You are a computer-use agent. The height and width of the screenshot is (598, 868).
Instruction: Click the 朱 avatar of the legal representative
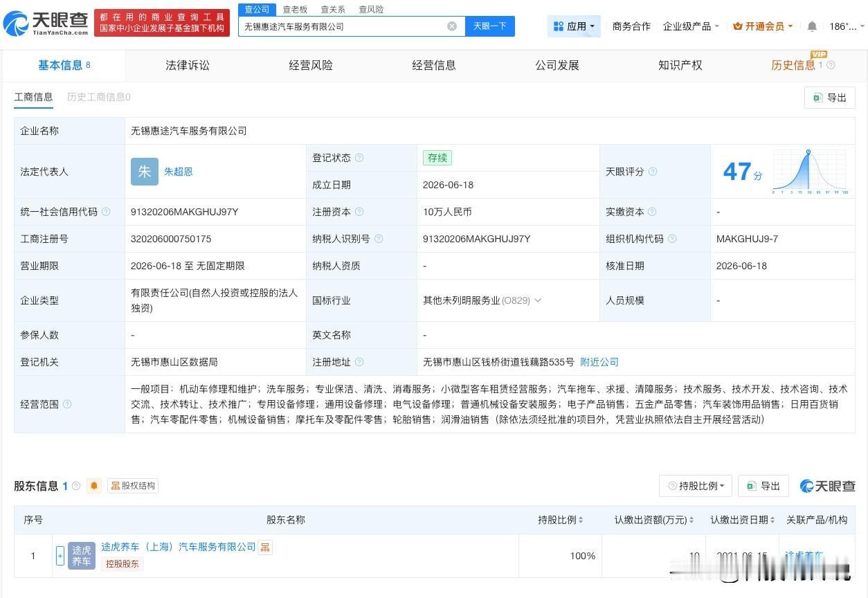pyautogui.click(x=145, y=172)
